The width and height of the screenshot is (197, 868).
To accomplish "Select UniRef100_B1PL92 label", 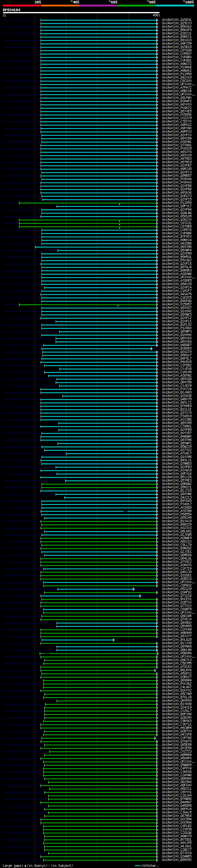I will point(176,325).
